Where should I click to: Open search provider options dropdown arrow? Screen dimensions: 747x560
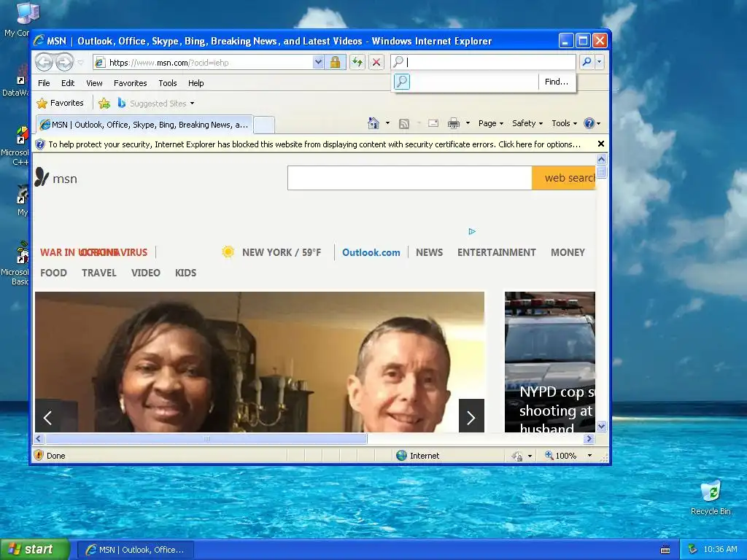coord(600,62)
